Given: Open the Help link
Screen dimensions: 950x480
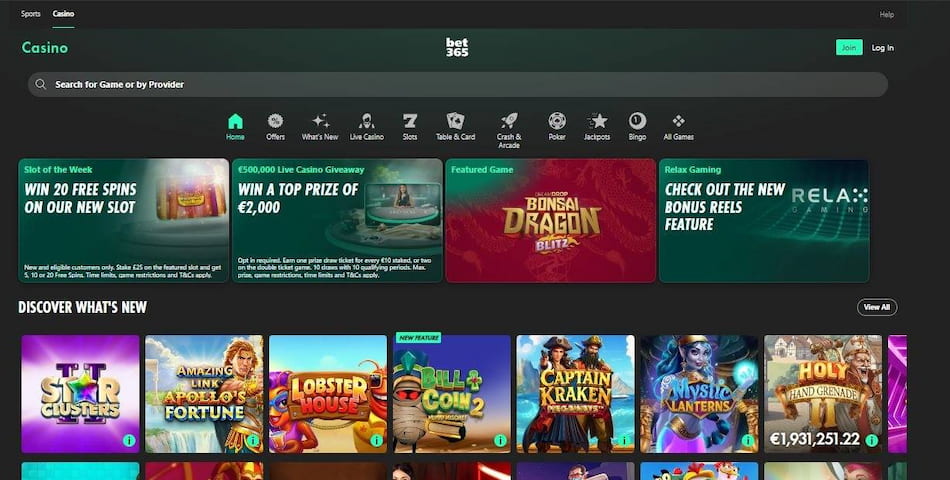Looking at the screenshot, I should point(886,14).
